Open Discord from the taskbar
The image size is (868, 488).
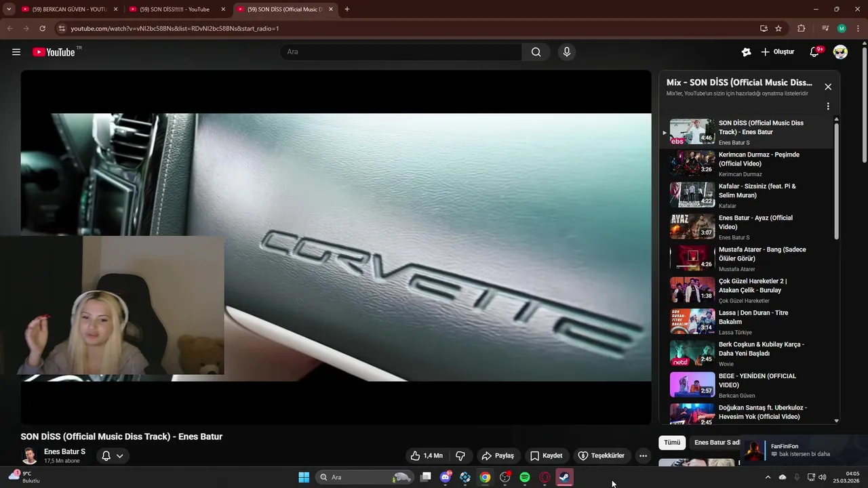pyautogui.click(x=446, y=477)
